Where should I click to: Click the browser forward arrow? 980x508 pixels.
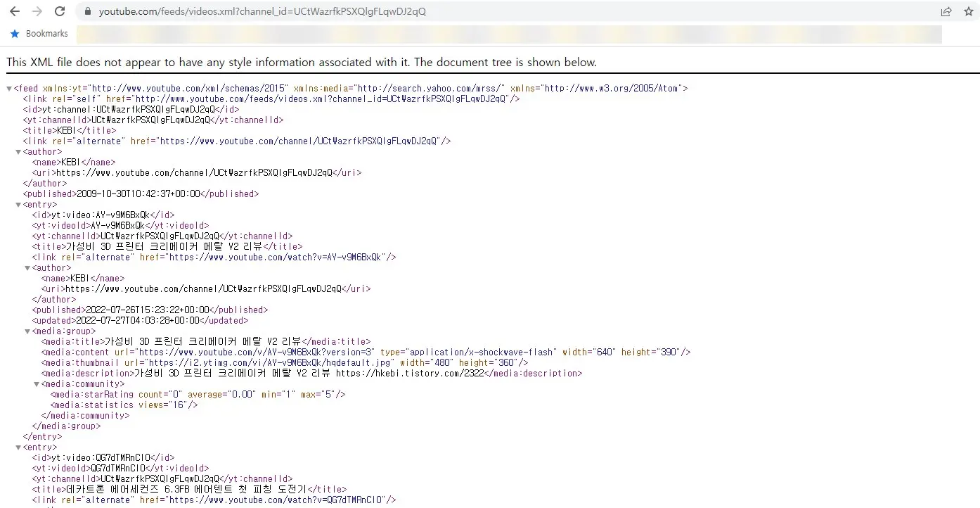(x=37, y=11)
